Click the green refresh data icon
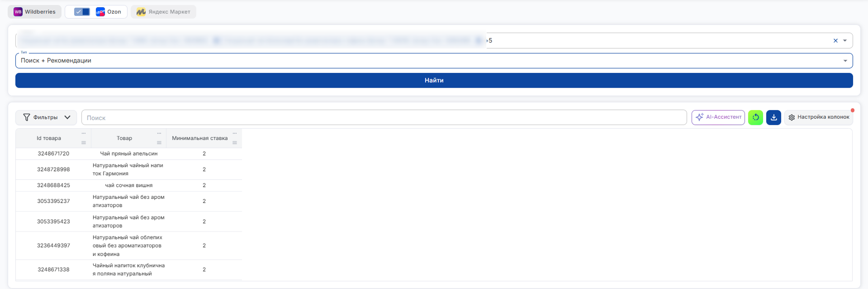868x289 pixels. pyautogui.click(x=755, y=117)
